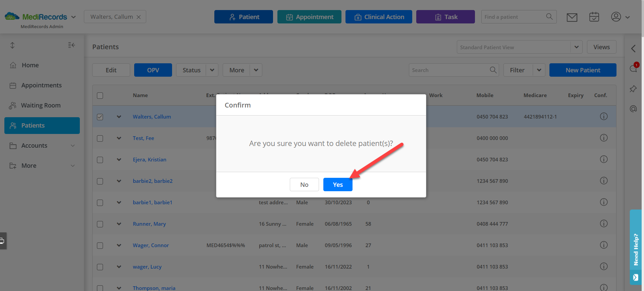The width and height of the screenshot is (644, 291).
Task: Check the Wager, Connor row checkbox
Action: coord(100,245)
